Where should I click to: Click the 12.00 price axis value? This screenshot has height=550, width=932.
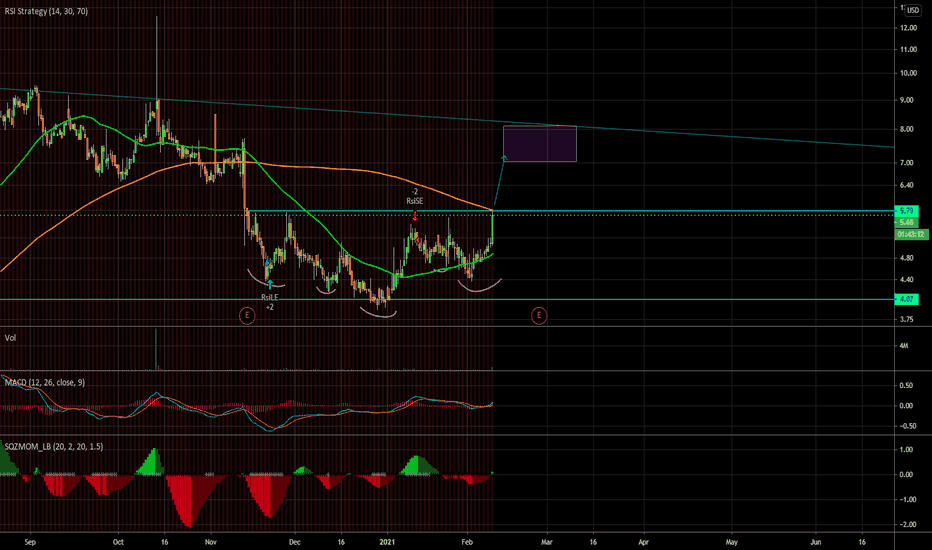coord(908,28)
